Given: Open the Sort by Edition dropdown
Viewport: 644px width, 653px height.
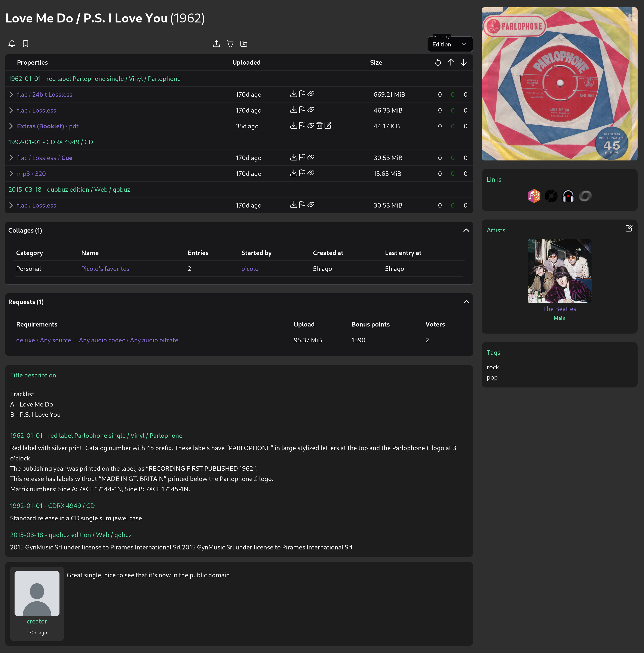Looking at the screenshot, I should coord(450,44).
